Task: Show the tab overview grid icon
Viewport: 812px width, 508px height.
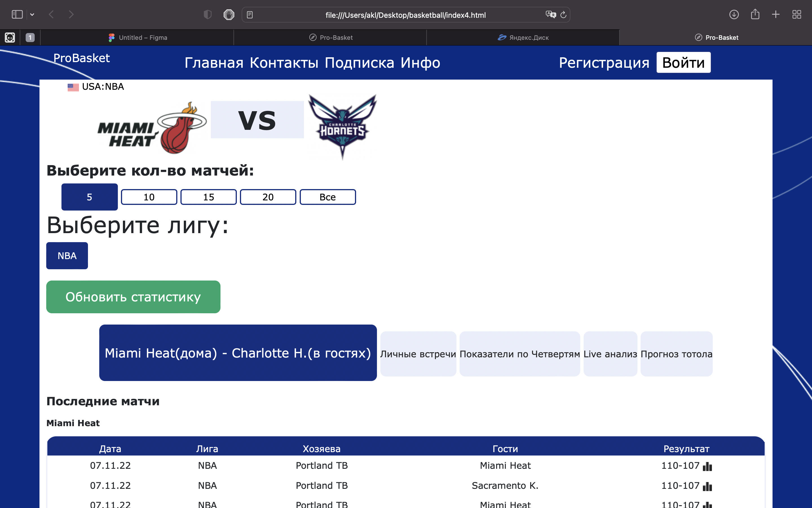Action: click(x=796, y=14)
